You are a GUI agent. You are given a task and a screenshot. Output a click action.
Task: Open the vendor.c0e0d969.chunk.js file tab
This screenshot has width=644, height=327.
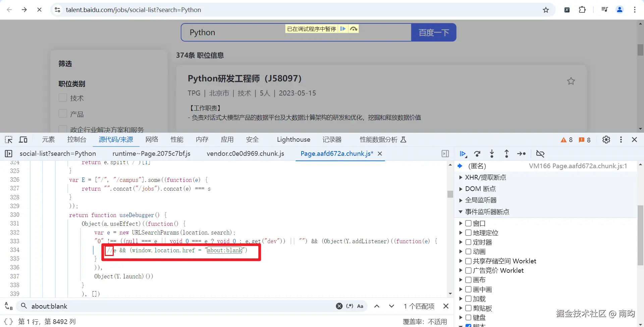[x=246, y=153]
